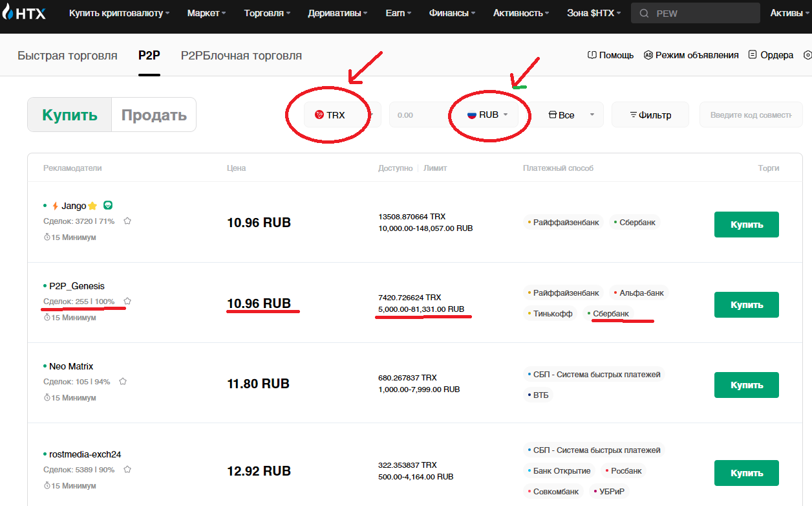Click ВТБ payment tag

[x=539, y=395]
